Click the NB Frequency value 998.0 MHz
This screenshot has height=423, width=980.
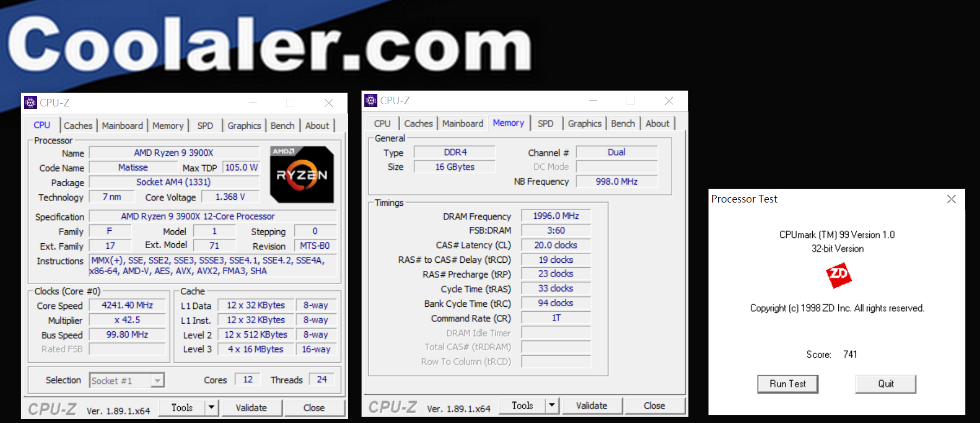617,181
